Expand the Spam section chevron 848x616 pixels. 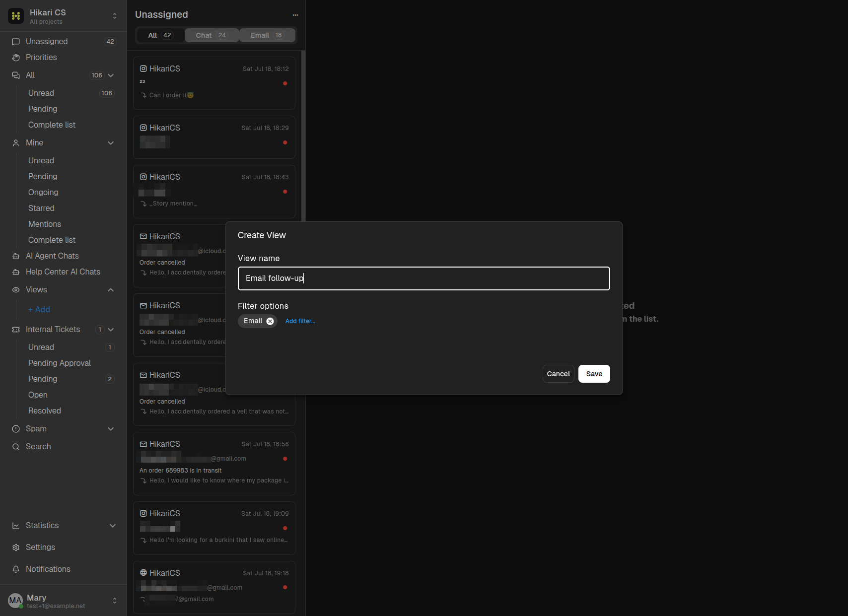point(111,429)
